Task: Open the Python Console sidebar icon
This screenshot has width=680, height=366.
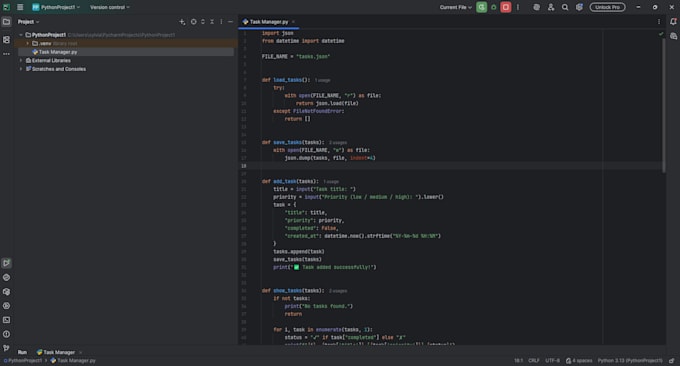Action: [x=6, y=277]
